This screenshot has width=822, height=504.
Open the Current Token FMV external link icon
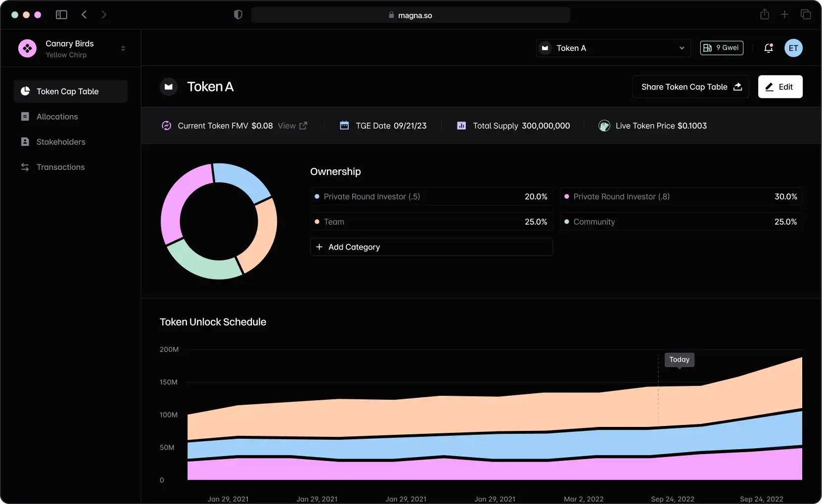pos(303,126)
